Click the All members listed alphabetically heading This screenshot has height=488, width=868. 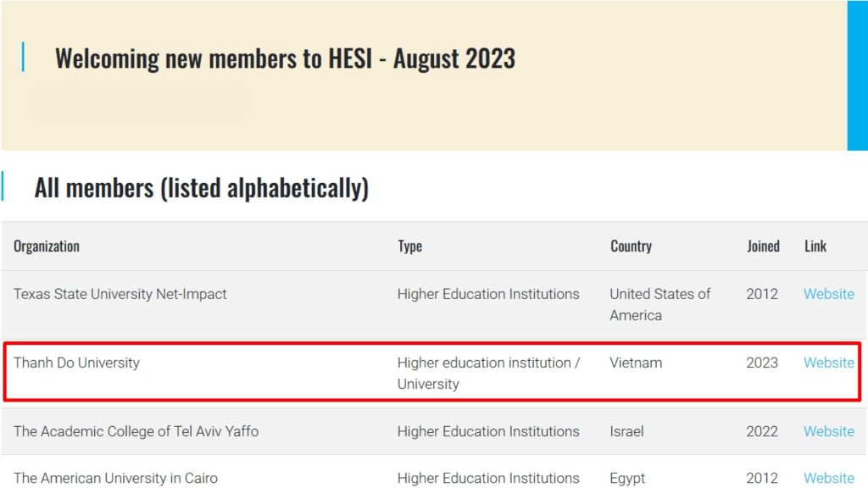(x=202, y=188)
